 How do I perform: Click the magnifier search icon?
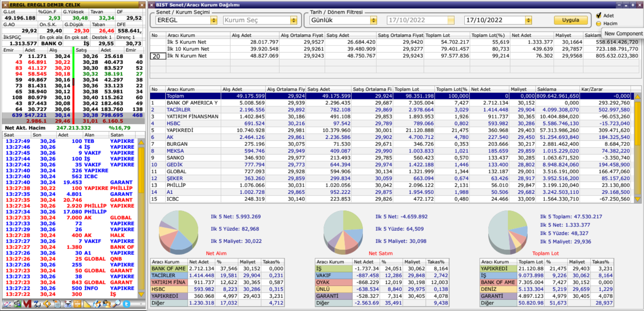point(116,304)
